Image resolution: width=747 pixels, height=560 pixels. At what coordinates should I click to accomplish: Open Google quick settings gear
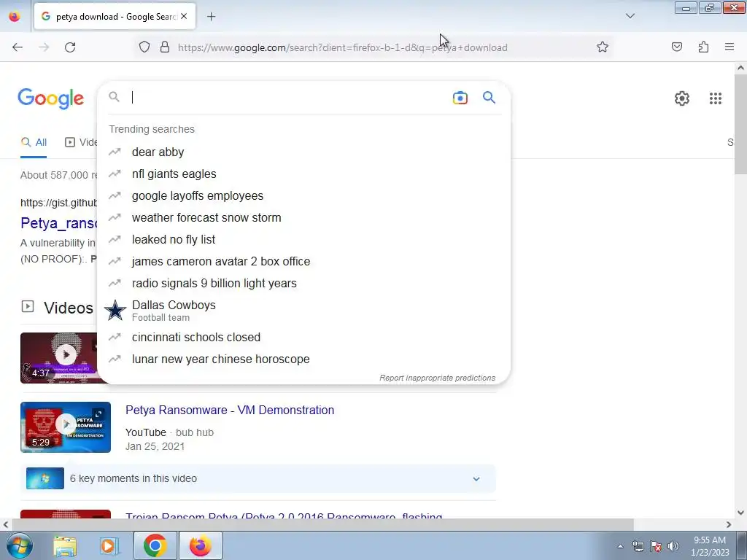[682, 98]
